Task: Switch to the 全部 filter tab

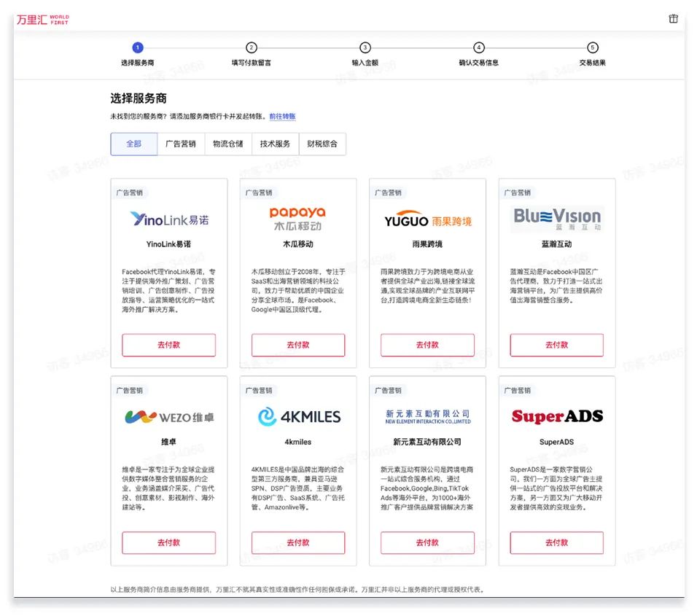Action: pos(133,144)
